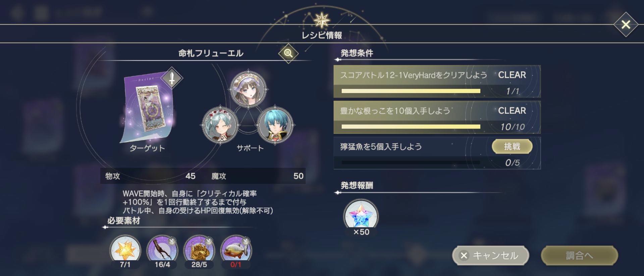Select the blue-haired support character portrait
Screen dimensions: 644x276
pyautogui.click(x=275, y=125)
